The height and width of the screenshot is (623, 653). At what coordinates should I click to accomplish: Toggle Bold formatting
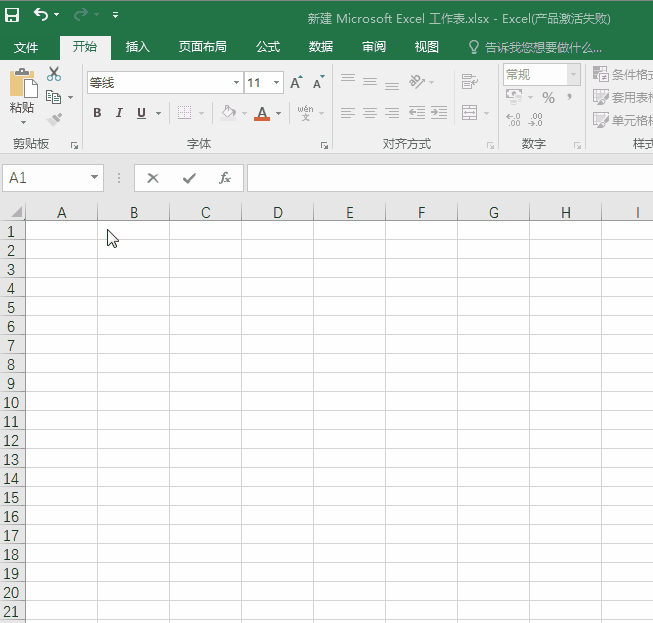pos(97,113)
